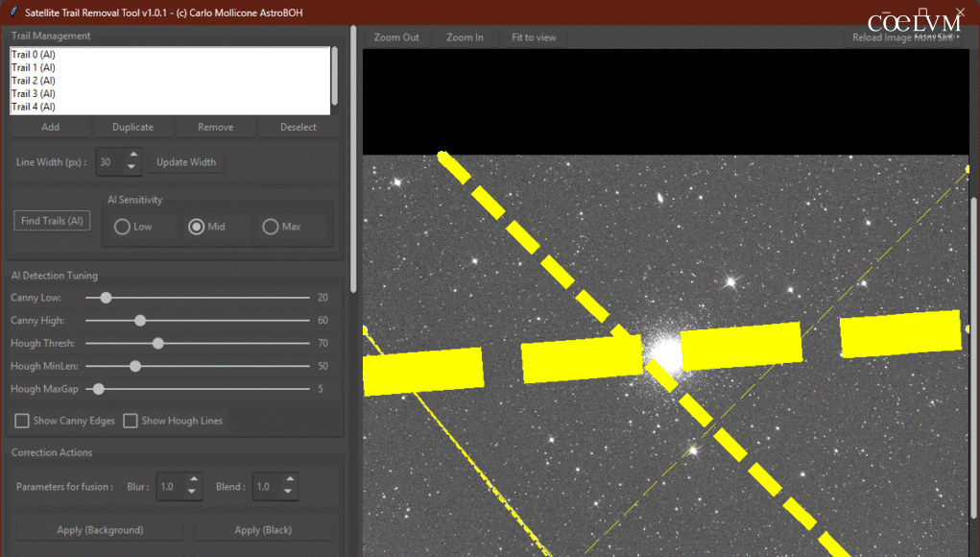Image resolution: width=980 pixels, height=557 pixels.
Task: Click the Find Trails (AI) button
Action: click(53, 221)
